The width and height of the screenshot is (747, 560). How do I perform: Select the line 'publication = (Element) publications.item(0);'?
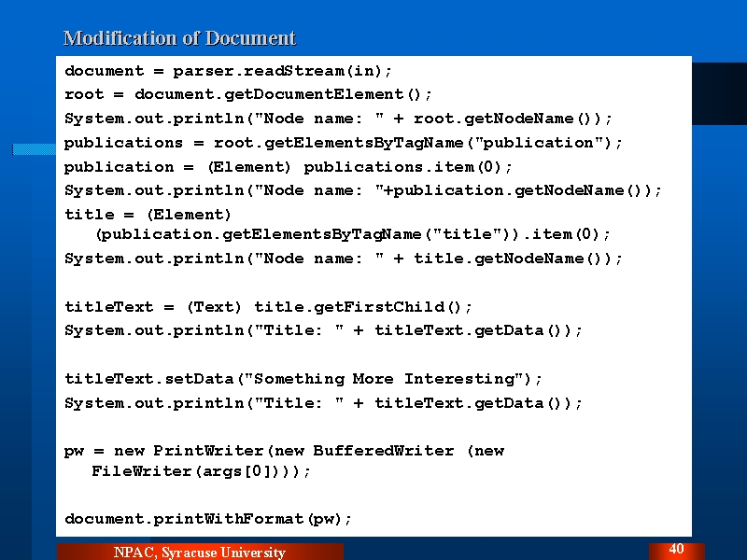(x=289, y=167)
